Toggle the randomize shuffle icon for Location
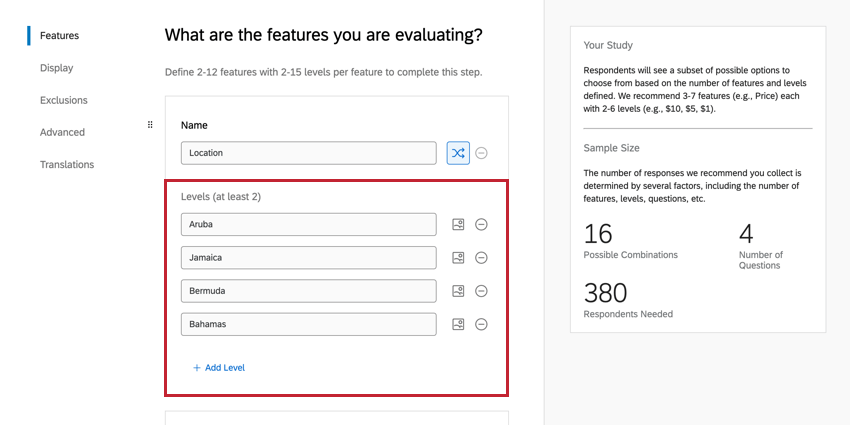850x425 pixels. [x=458, y=153]
